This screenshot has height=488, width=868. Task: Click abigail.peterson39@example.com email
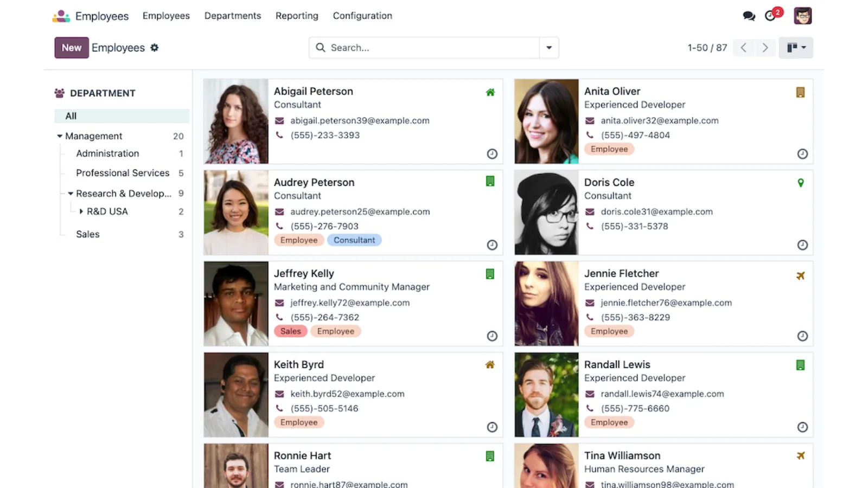[x=360, y=121]
